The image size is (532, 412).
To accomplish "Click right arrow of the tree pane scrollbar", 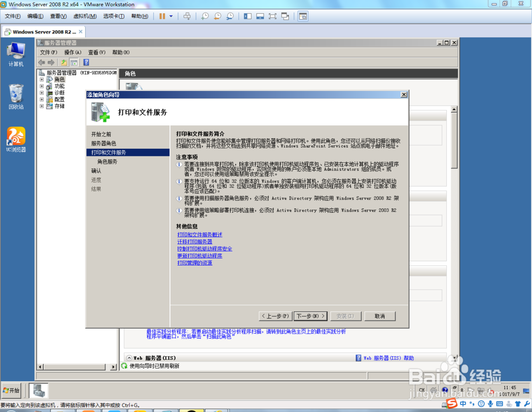I will pos(114,367).
